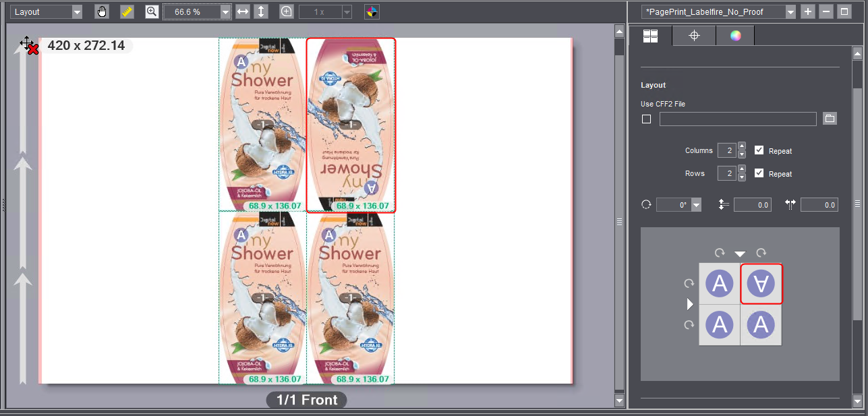Switch to the color wheel tab
The height and width of the screenshot is (416, 868).
coord(735,36)
